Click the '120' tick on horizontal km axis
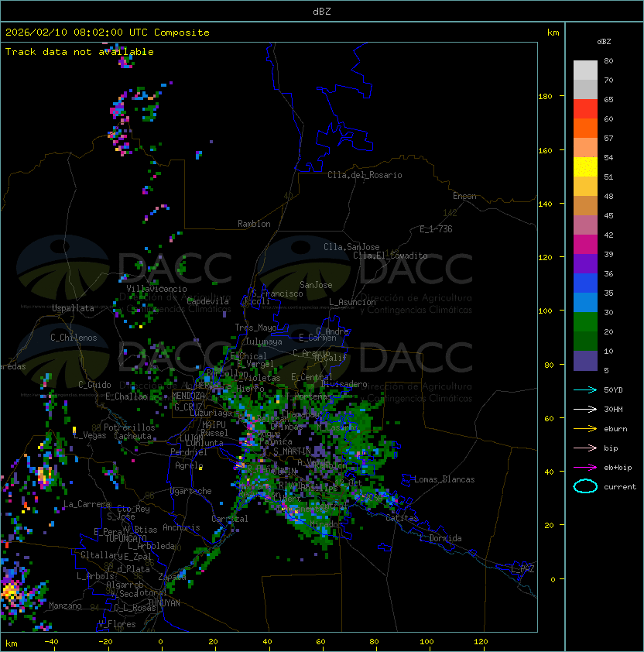 [481, 642]
